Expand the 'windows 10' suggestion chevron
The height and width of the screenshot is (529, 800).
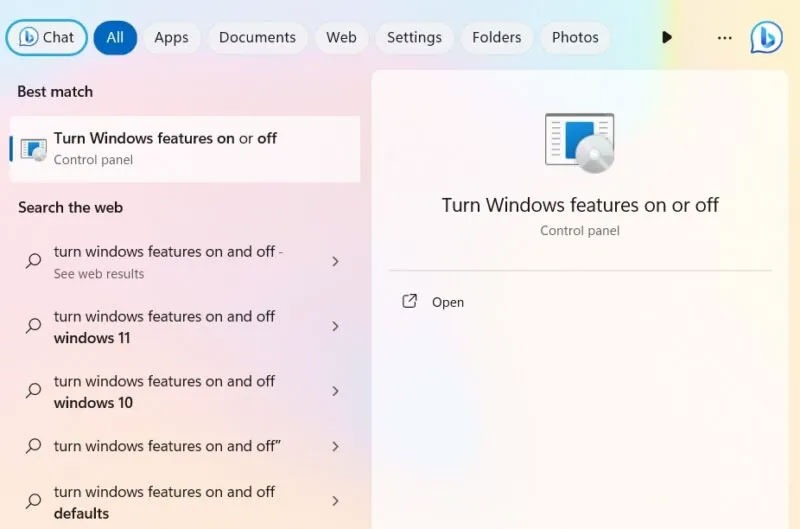click(335, 391)
